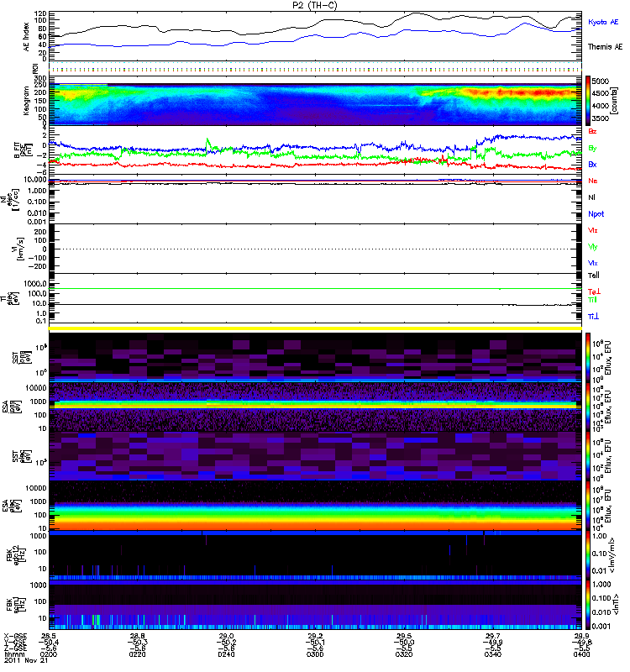Select the red "Te⊥" legend label
Screen dimensions: 630x672
(x=594, y=291)
